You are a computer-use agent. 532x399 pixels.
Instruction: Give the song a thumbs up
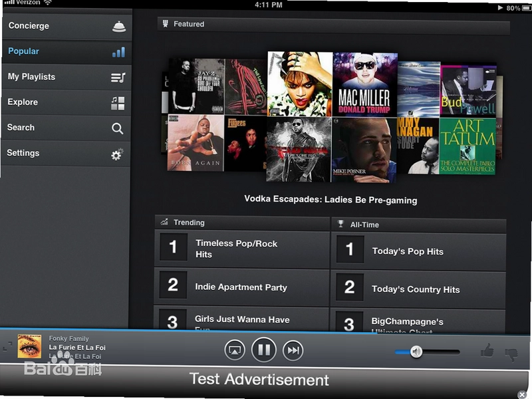pos(487,351)
